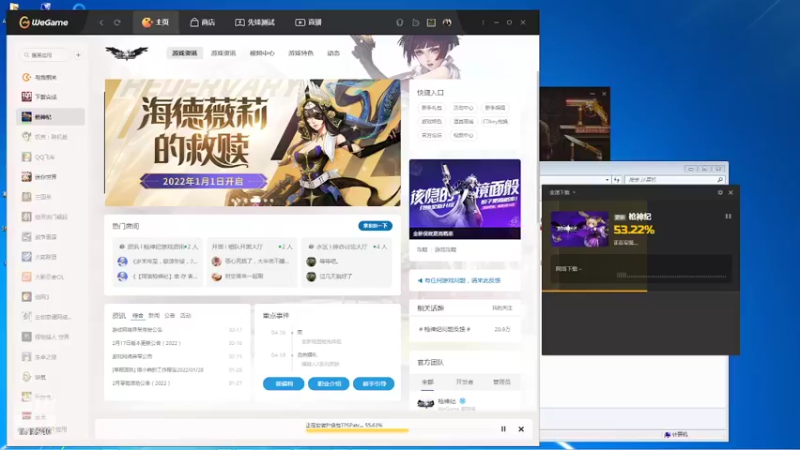Open the 商店 store tab

[203, 22]
